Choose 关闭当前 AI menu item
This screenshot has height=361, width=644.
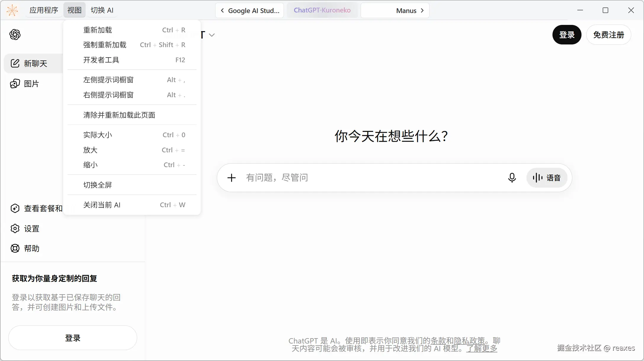coord(132,205)
